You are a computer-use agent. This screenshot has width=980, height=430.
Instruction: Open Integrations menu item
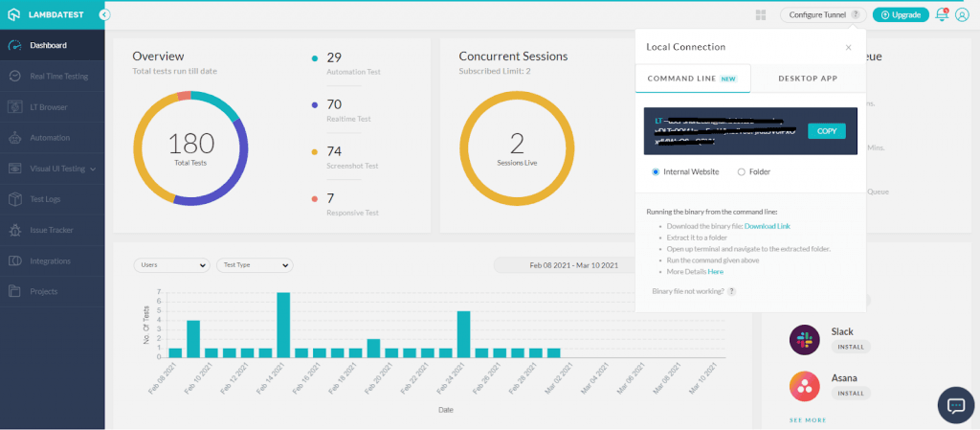(x=53, y=260)
